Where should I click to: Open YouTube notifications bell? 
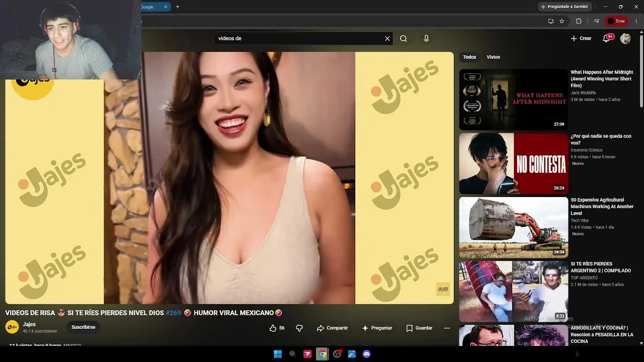[x=607, y=39]
